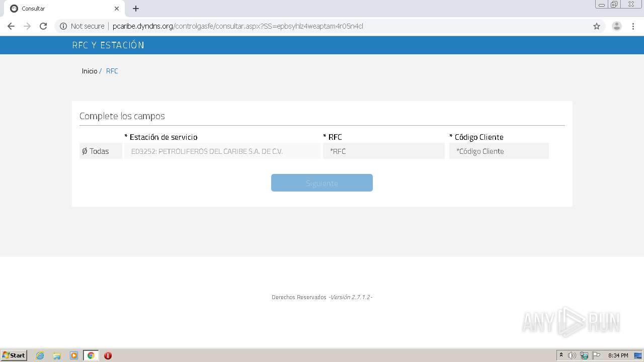Reload the page with the refresh icon
This screenshot has width=644, height=362.
coord(43,26)
